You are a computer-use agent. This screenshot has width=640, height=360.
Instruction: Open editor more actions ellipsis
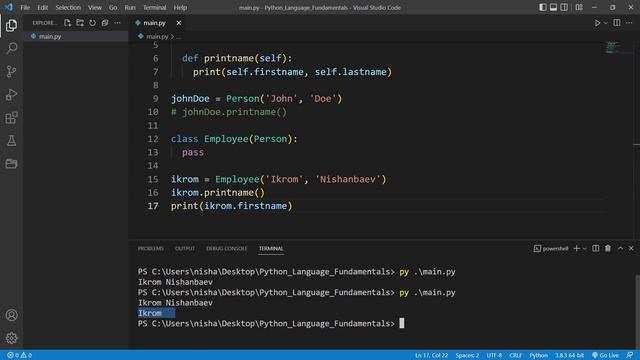point(629,23)
